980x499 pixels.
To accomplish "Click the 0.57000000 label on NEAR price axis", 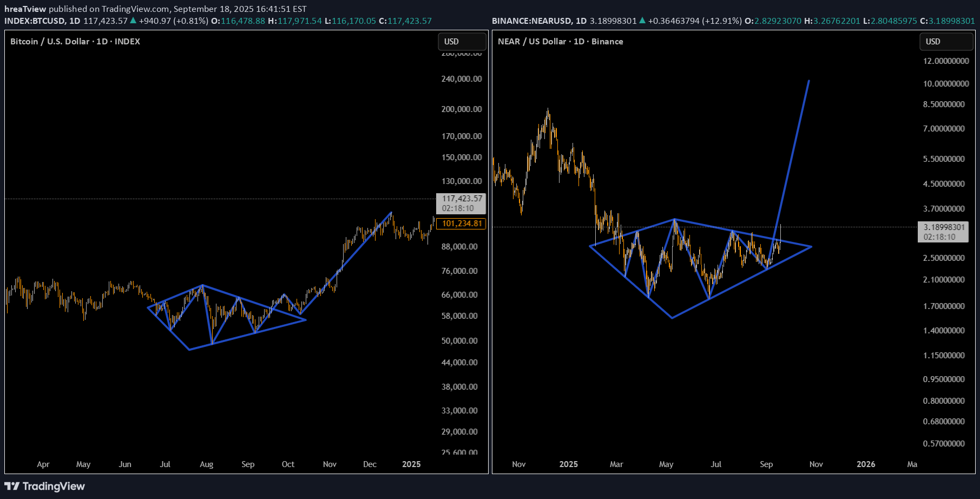I will (944, 444).
